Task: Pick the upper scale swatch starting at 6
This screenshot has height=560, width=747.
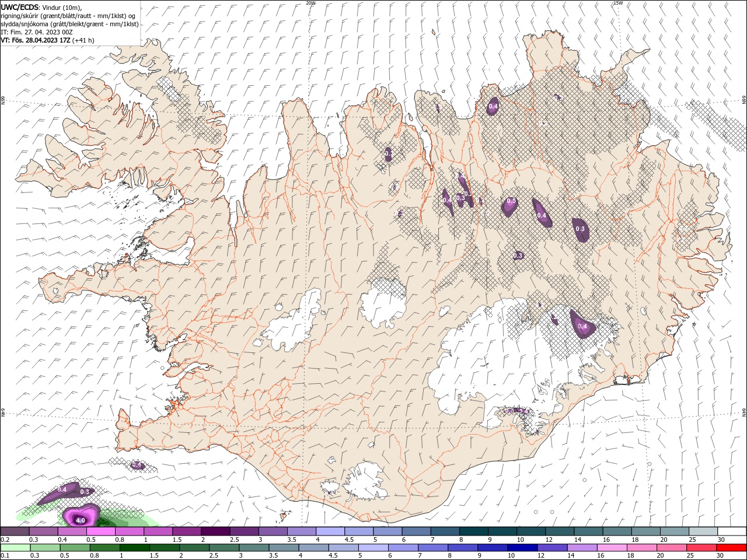Action: click(x=416, y=531)
